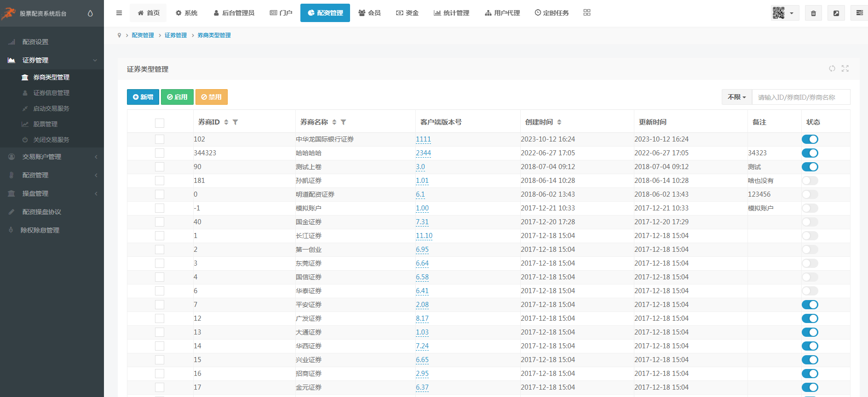Open the QR code icon in header
868x397 pixels.
779,13
